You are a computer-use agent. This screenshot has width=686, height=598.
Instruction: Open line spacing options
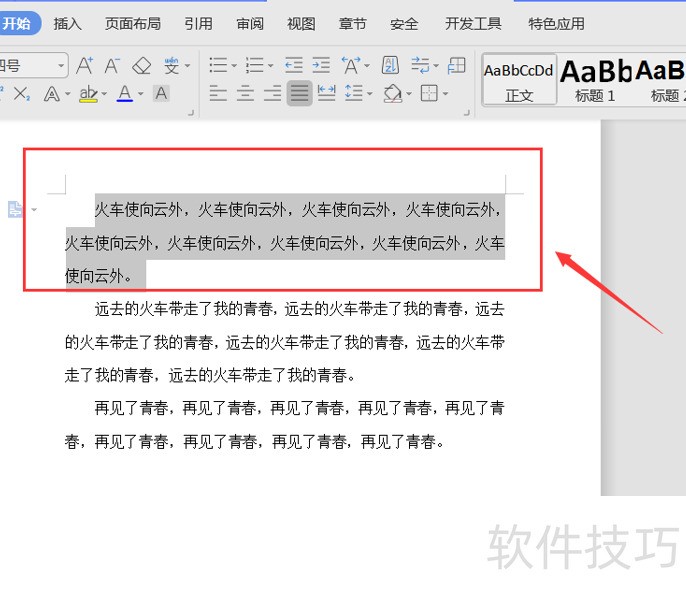tap(354, 93)
